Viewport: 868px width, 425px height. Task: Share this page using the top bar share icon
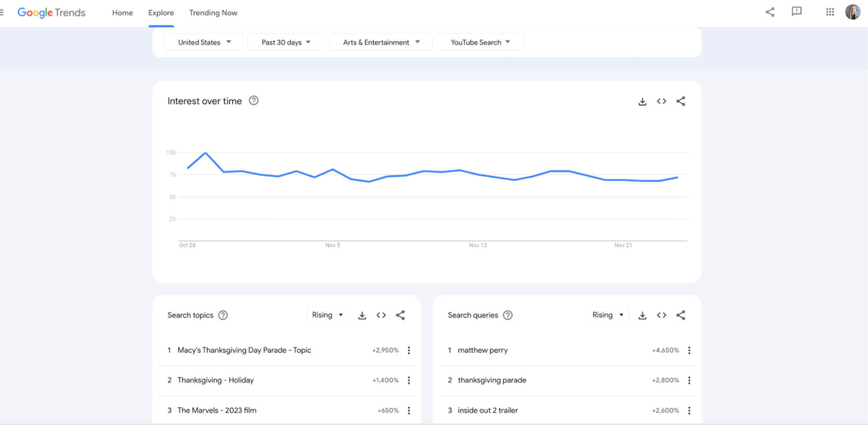point(770,12)
